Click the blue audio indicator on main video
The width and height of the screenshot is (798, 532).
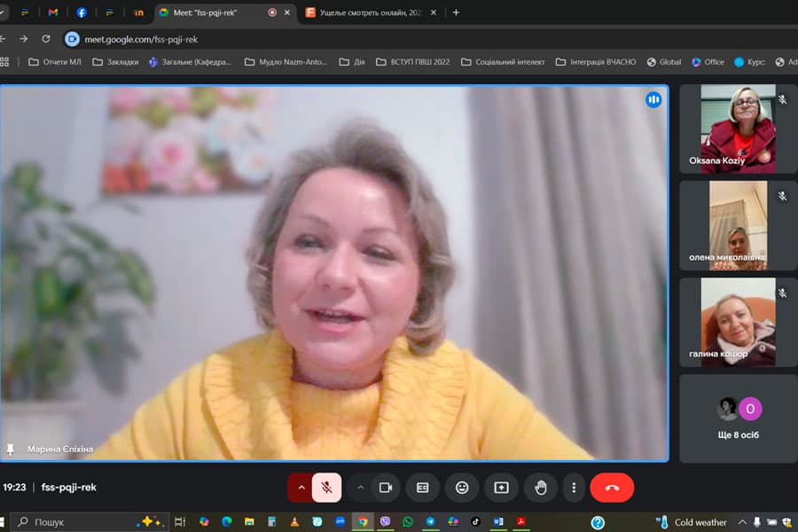653,100
